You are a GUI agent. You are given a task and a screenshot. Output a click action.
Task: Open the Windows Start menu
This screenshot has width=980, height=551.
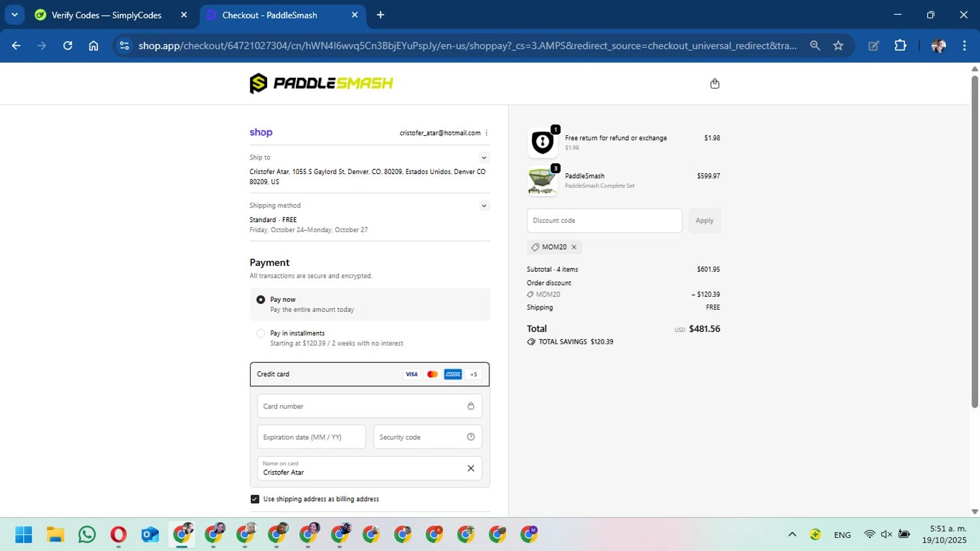[24, 535]
